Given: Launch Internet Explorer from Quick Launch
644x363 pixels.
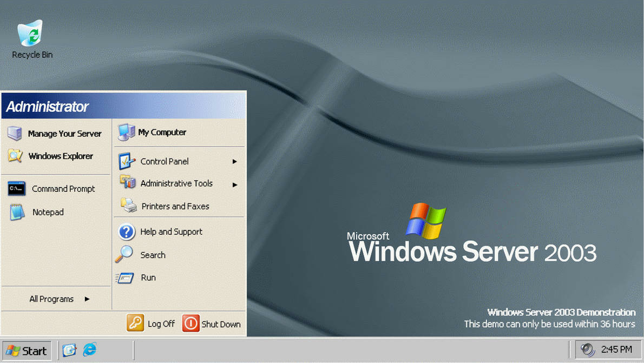Looking at the screenshot, I should (88, 350).
